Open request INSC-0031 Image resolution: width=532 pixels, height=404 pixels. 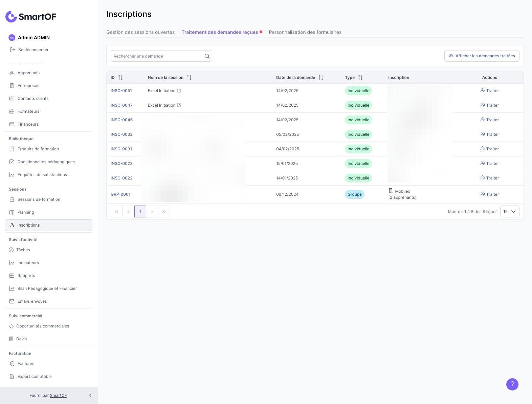tap(121, 149)
